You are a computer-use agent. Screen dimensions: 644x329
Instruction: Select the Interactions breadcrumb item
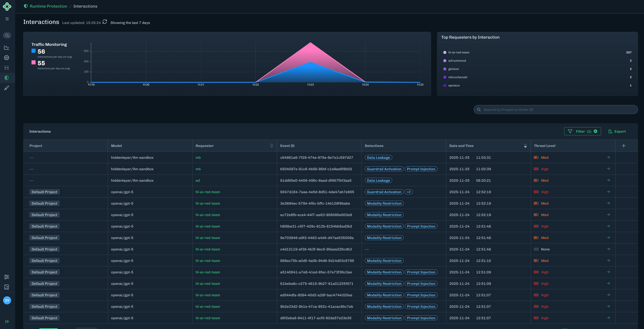click(x=85, y=6)
